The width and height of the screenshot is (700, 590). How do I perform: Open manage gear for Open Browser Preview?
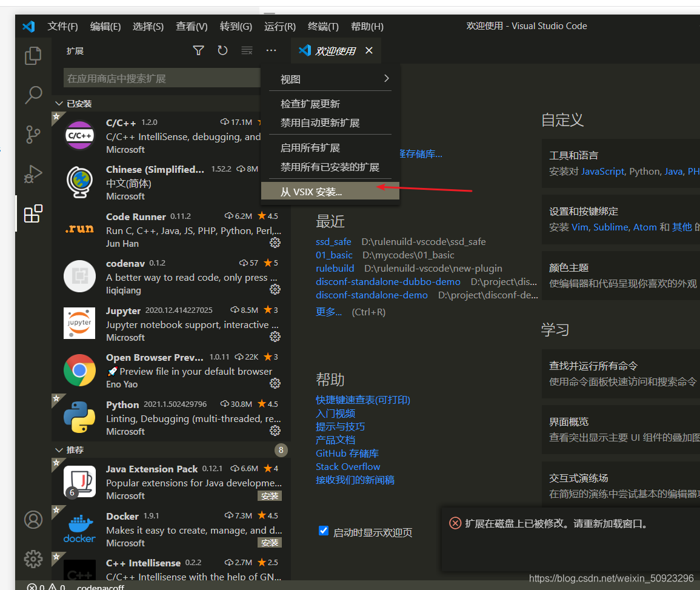click(x=275, y=383)
